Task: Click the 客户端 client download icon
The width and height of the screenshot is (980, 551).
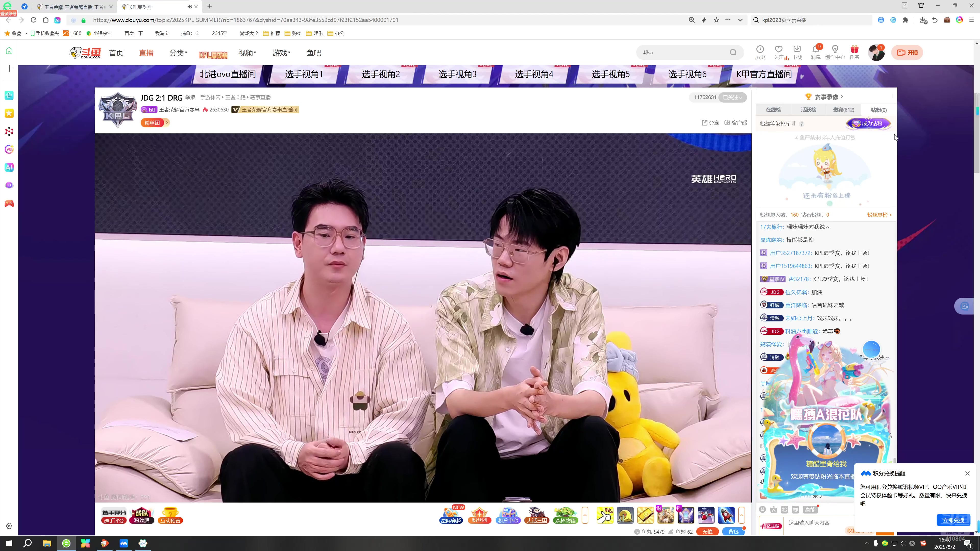Action: [x=735, y=123]
